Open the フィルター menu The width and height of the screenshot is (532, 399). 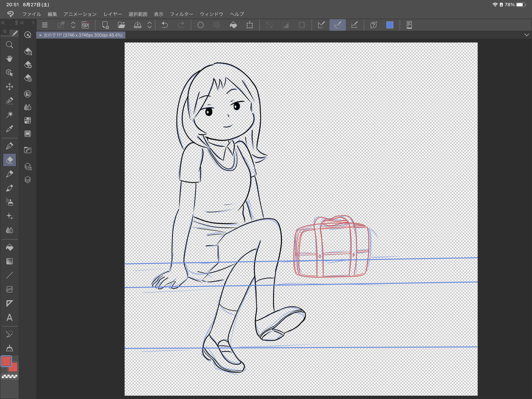[x=182, y=14]
